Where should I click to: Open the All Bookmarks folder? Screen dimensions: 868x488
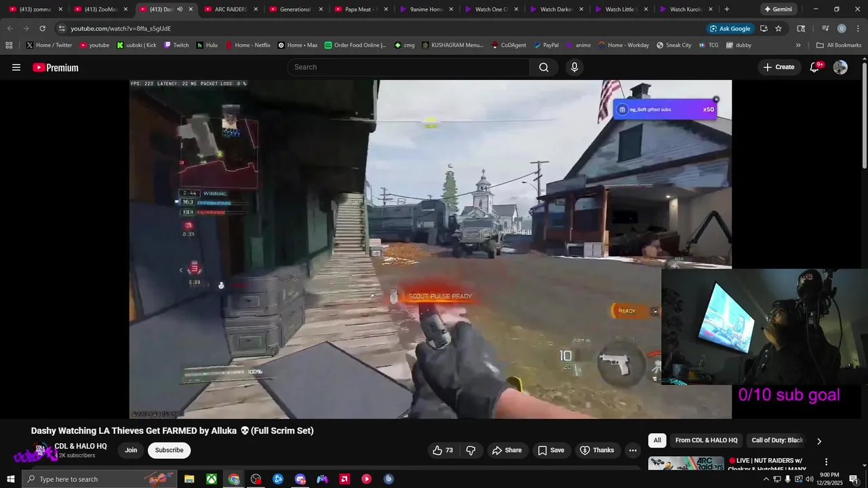point(839,45)
